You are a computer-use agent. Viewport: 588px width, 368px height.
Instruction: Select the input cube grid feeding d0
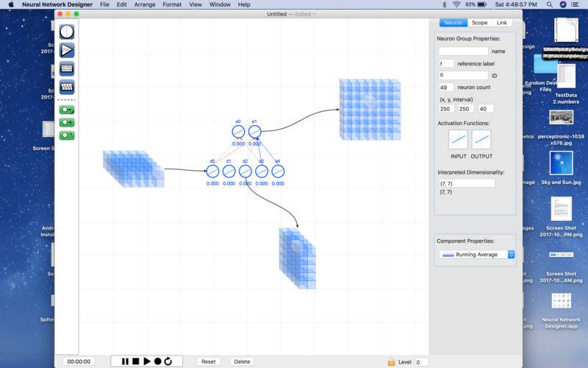pos(134,169)
